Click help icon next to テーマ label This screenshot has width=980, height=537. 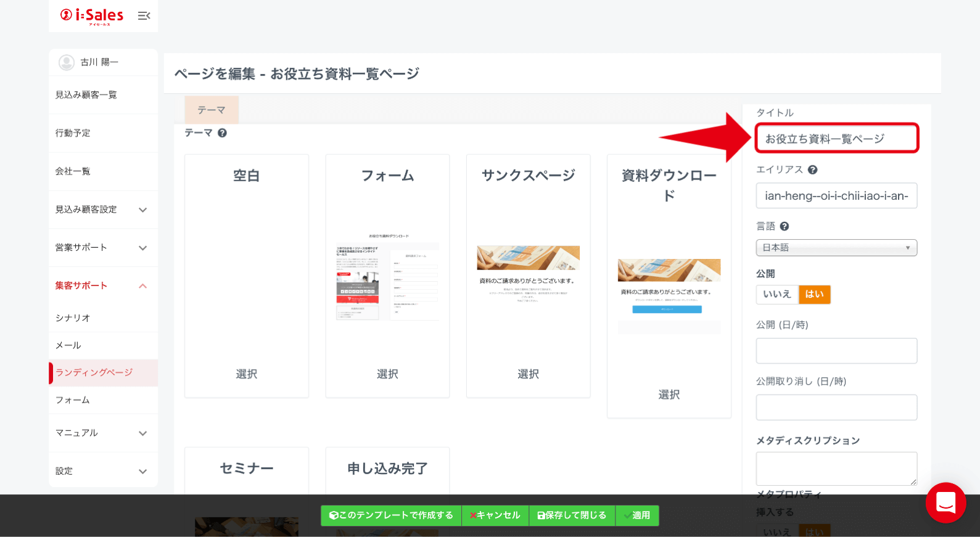(x=222, y=133)
